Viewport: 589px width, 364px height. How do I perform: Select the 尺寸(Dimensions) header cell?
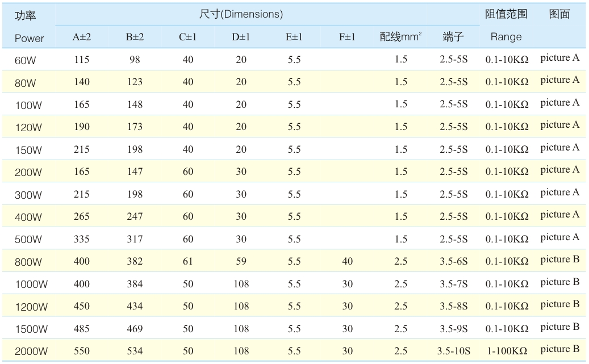241,14
